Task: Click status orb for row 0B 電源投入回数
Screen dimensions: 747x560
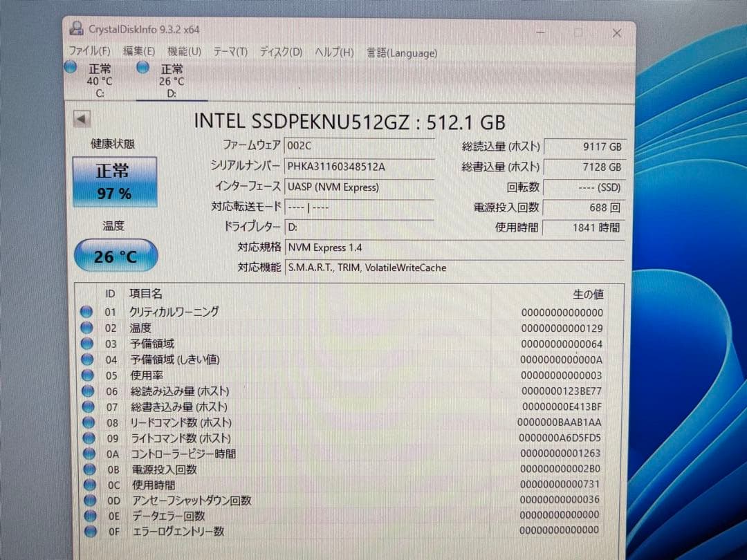Action: 89,469
